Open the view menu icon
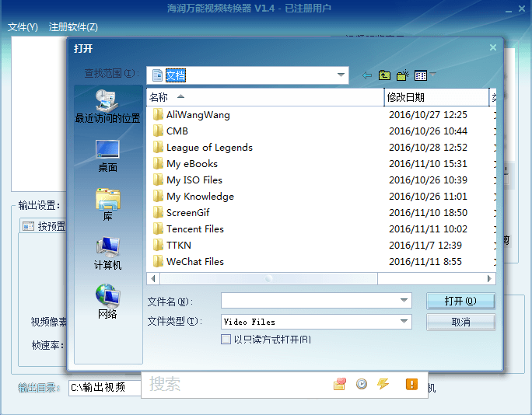532x415 pixels. [x=422, y=75]
